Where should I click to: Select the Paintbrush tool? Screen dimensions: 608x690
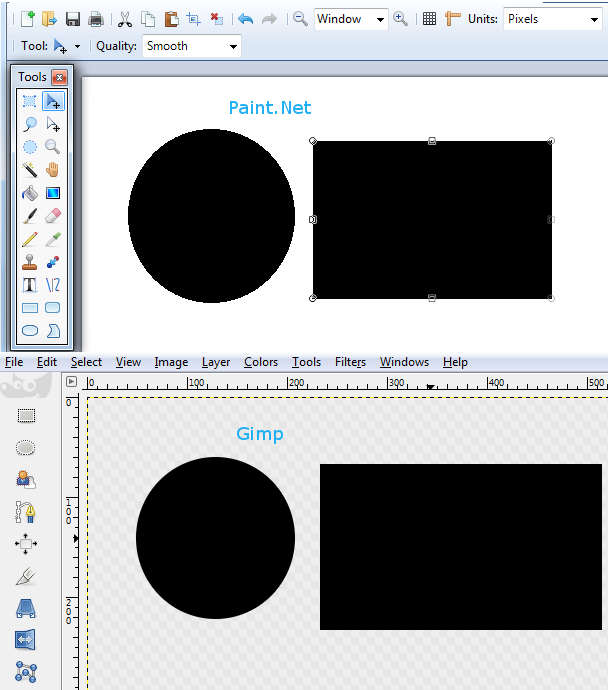(30, 216)
